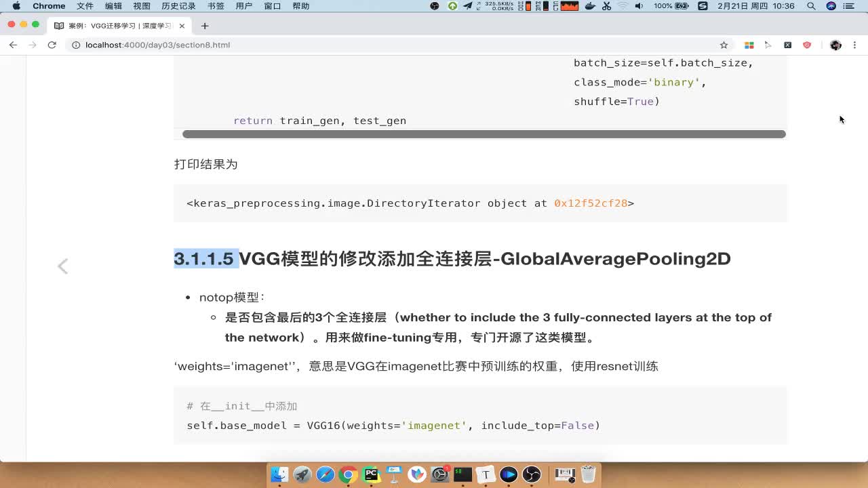Image resolution: width=868 pixels, height=488 pixels.
Task: Open Safari from the Dock
Action: point(325,474)
